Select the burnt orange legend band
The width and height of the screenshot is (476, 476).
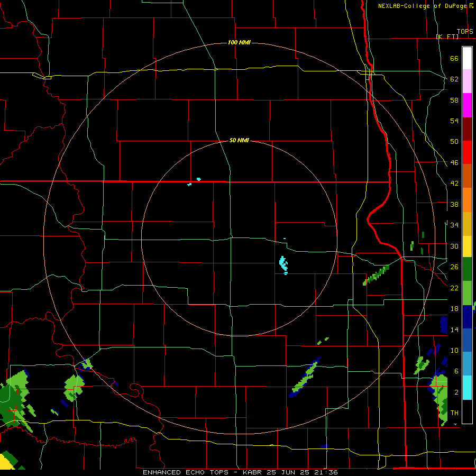[x=467, y=176]
